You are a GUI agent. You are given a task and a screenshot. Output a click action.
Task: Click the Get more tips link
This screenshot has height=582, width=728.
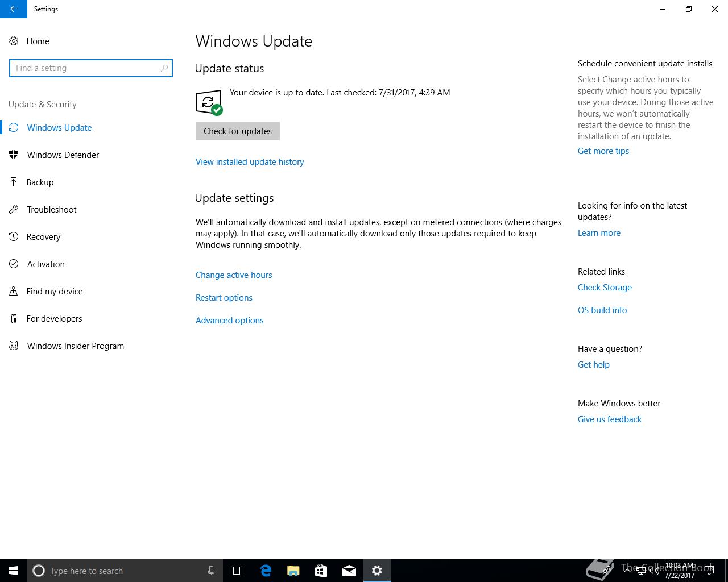(x=603, y=151)
